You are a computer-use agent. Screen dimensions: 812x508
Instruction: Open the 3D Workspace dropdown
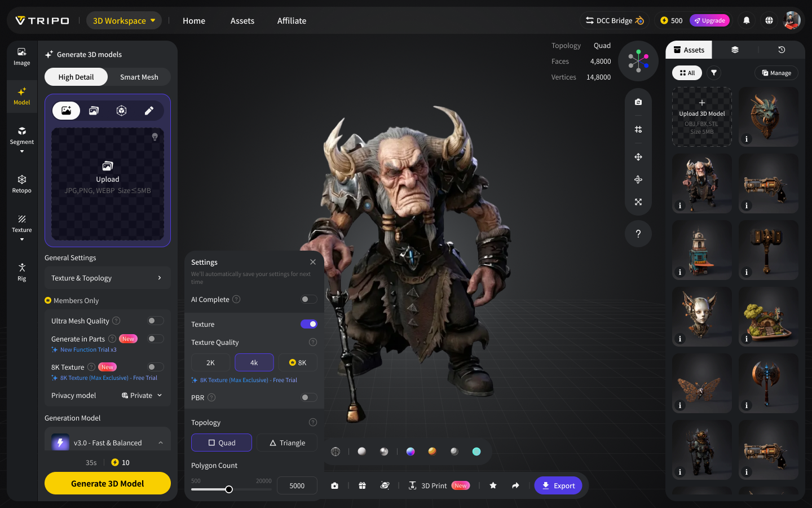tap(124, 20)
